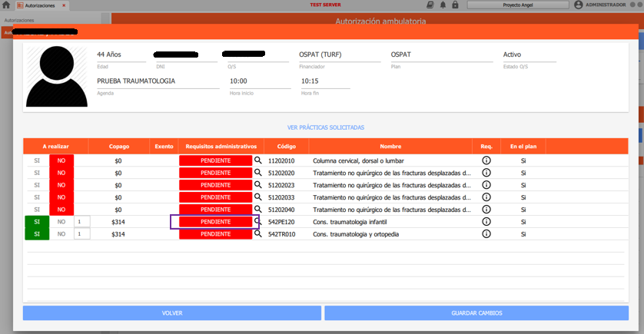644x334 pixels.
Task: Click quantity field for Cons. traumatologia infantil
Action: pyautogui.click(x=81, y=222)
